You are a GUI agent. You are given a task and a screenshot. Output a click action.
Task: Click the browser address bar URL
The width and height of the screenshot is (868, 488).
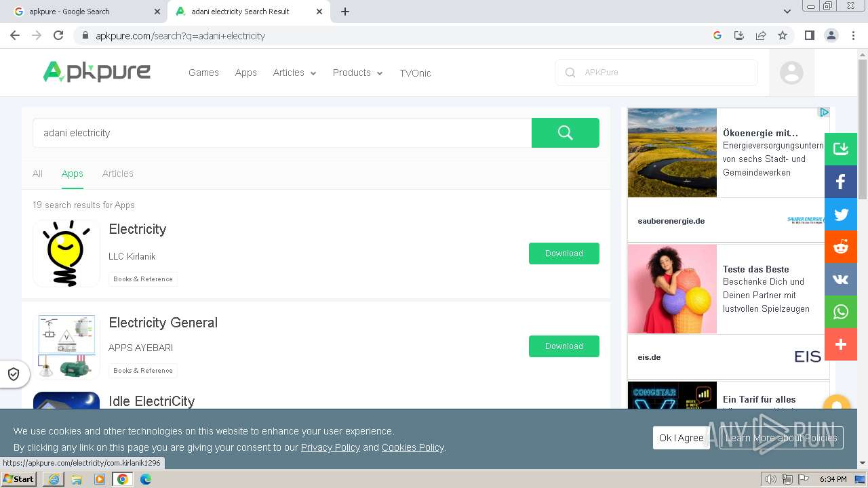point(180,36)
